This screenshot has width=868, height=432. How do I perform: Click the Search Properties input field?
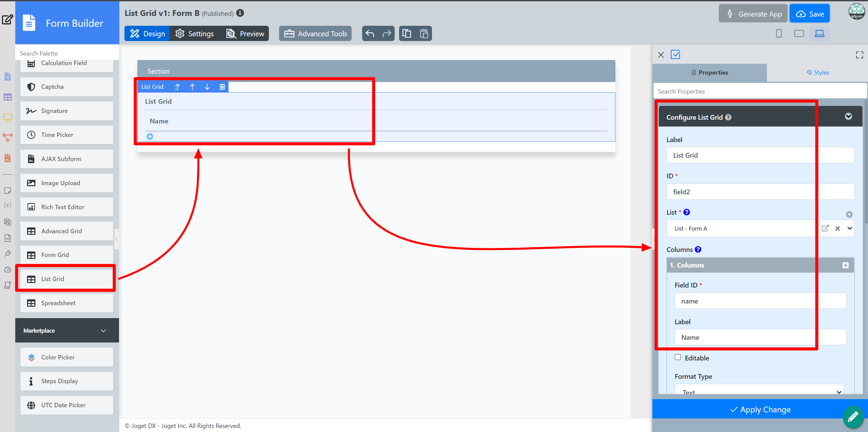point(759,92)
